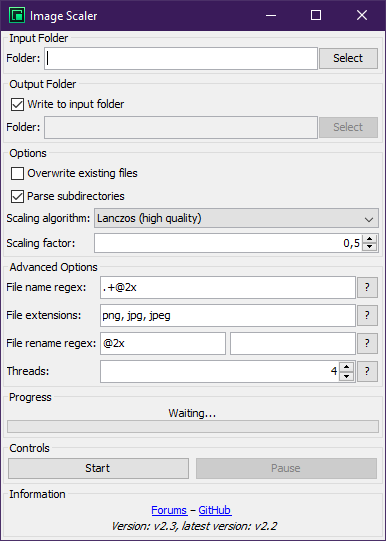Open help for File name regex
The height and width of the screenshot is (541, 386).
click(x=367, y=287)
